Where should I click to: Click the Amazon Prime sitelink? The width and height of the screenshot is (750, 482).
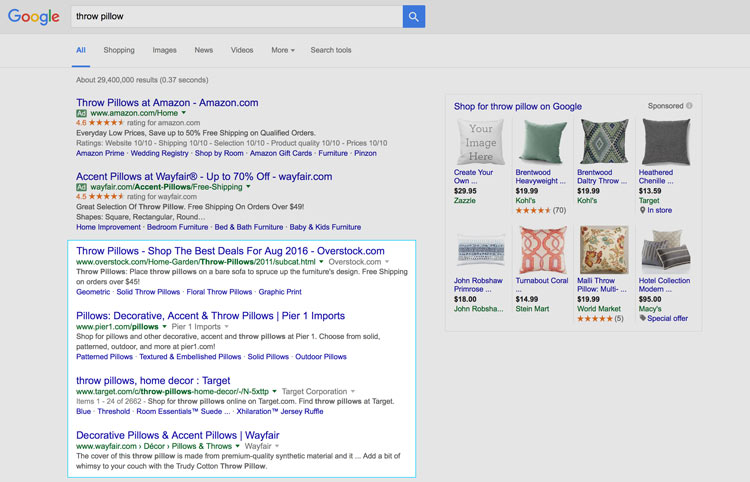[x=100, y=153]
